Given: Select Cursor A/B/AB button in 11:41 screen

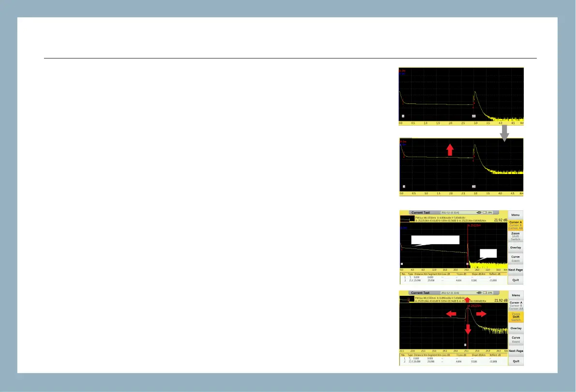Looking at the screenshot, I should pos(516,225).
